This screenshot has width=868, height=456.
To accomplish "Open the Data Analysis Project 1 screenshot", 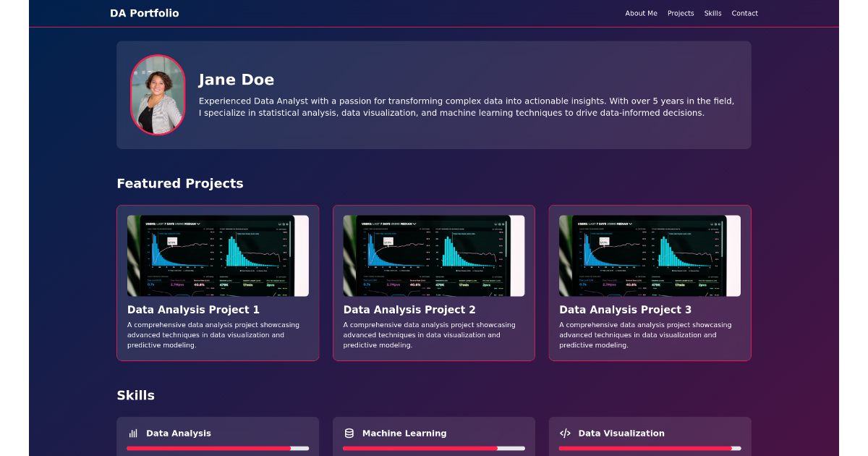I will point(218,256).
